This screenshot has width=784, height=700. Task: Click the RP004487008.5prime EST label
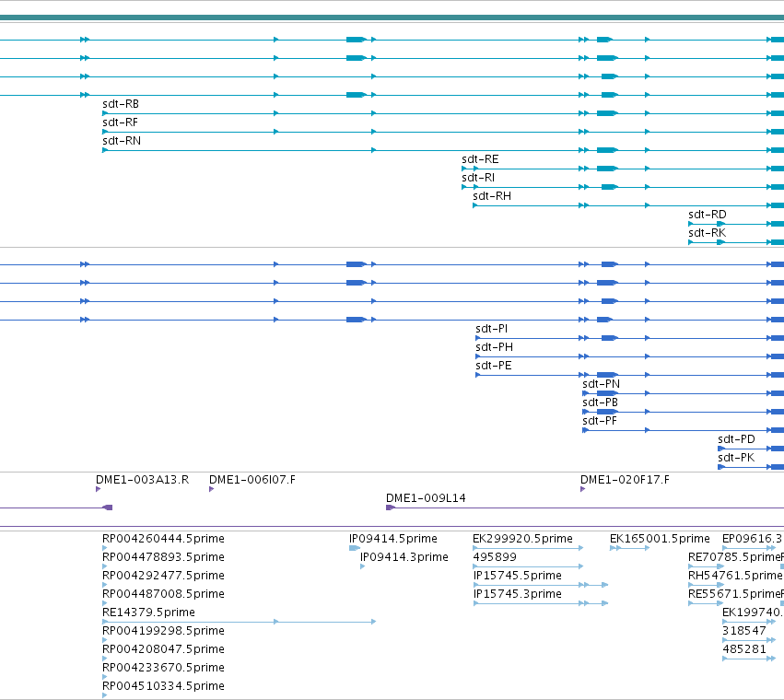(x=163, y=594)
